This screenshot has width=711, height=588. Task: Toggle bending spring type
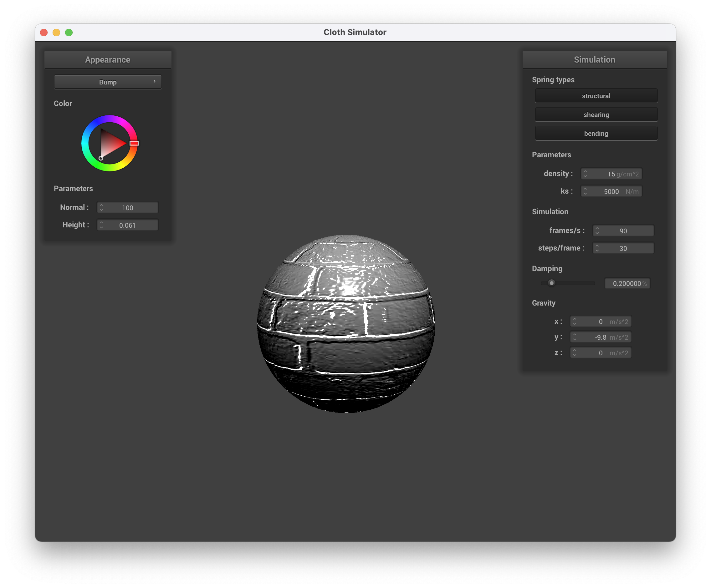pyautogui.click(x=596, y=133)
